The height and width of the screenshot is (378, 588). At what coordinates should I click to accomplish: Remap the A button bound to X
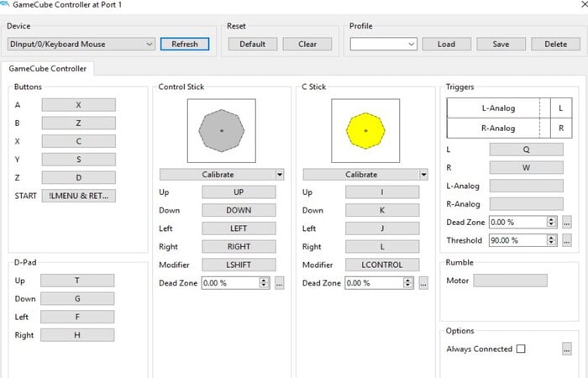[79, 105]
